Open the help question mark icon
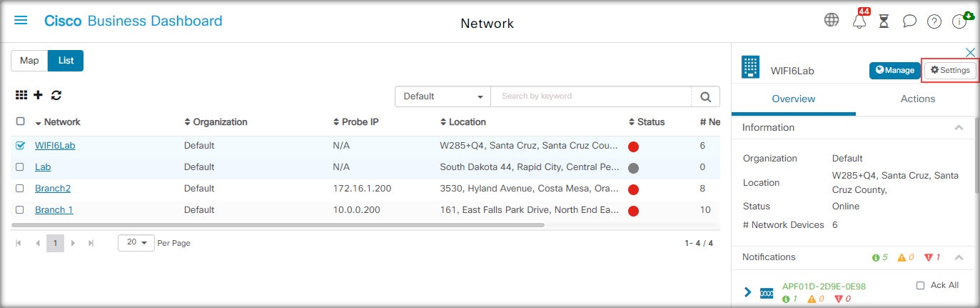This screenshot has height=308, width=980. click(x=934, y=21)
